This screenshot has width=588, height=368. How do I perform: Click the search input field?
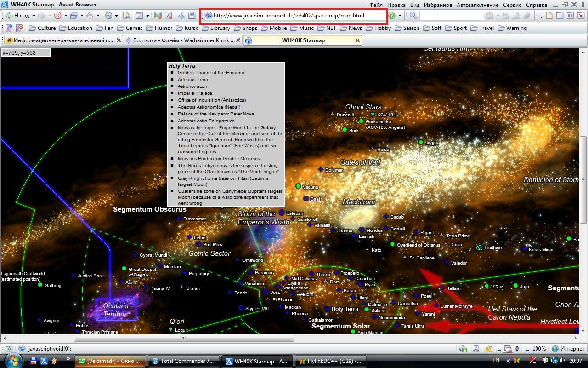pyautogui.click(x=452, y=16)
